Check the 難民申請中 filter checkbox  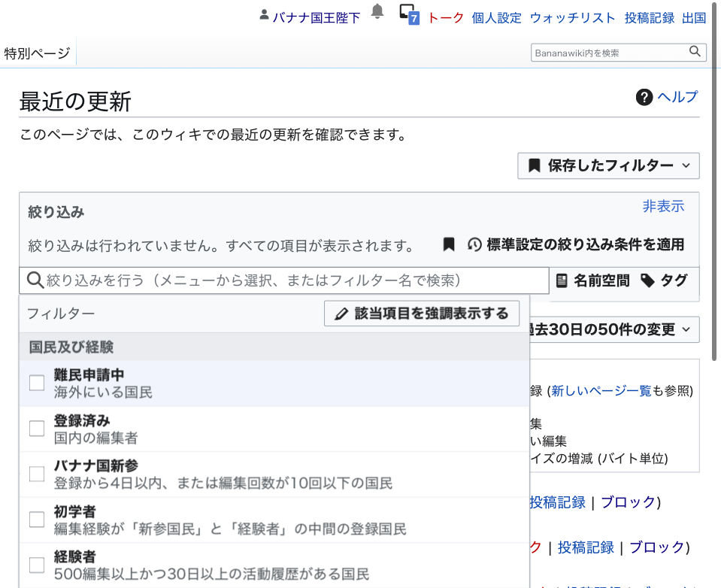coord(37,383)
